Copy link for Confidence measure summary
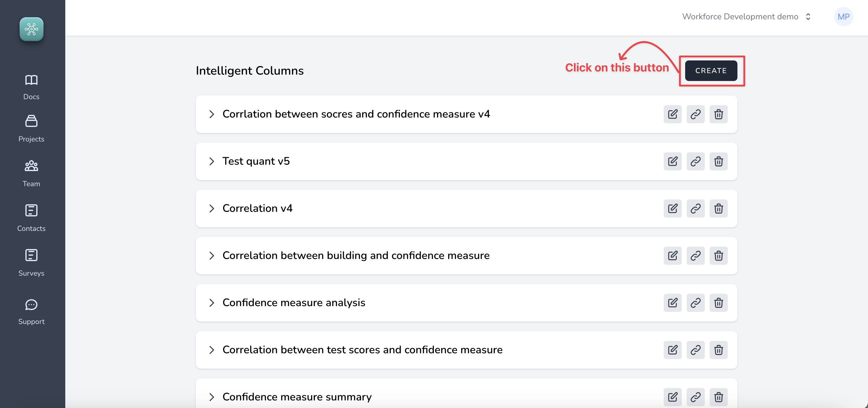The image size is (868, 408). click(695, 397)
